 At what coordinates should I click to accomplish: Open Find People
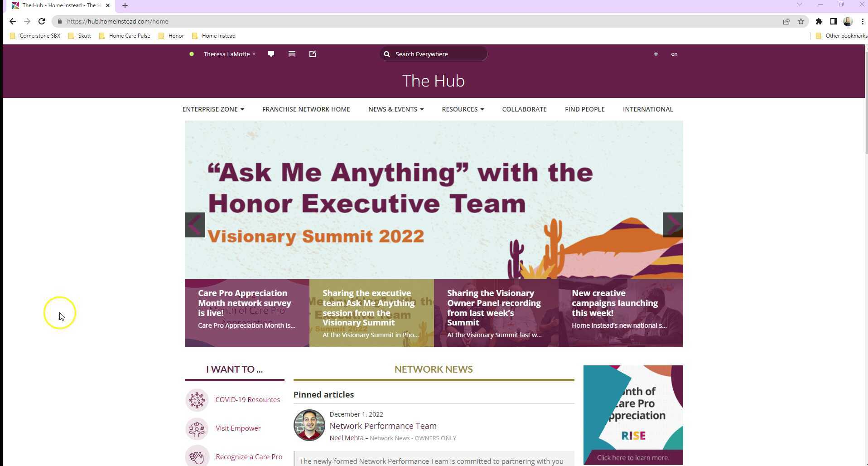tap(584, 109)
